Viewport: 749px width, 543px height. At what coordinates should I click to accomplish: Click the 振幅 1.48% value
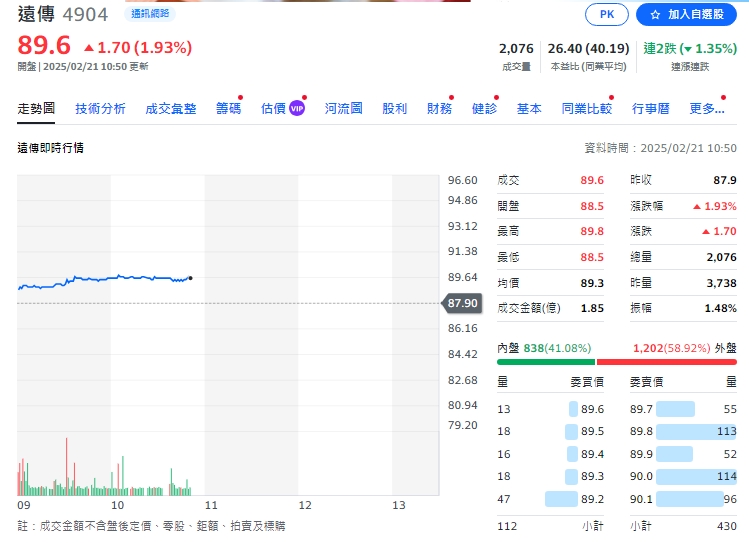click(x=720, y=309)
